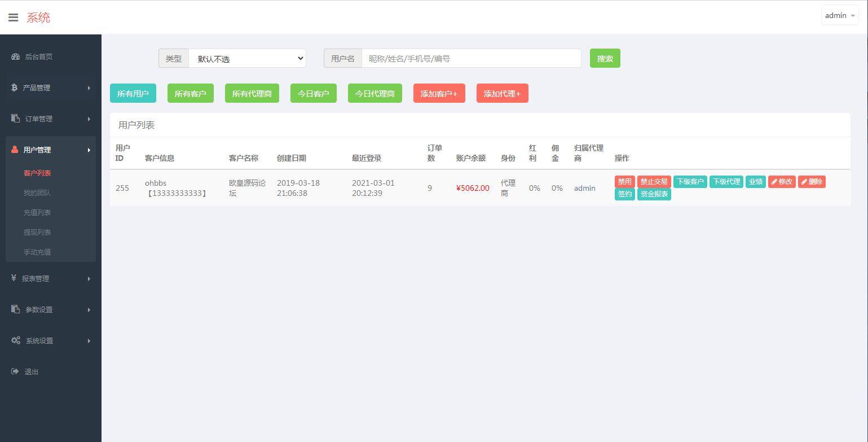This screenshot has width=868, height=442.
Task: Click the 退出 logout icon
Action: pyautogui.click(x=15, y=371)
